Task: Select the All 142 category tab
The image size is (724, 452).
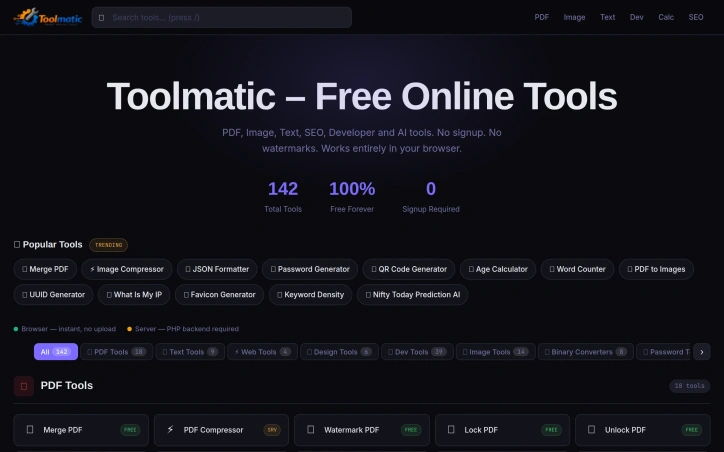Action: pyautogui.click(x=56, y=352)
